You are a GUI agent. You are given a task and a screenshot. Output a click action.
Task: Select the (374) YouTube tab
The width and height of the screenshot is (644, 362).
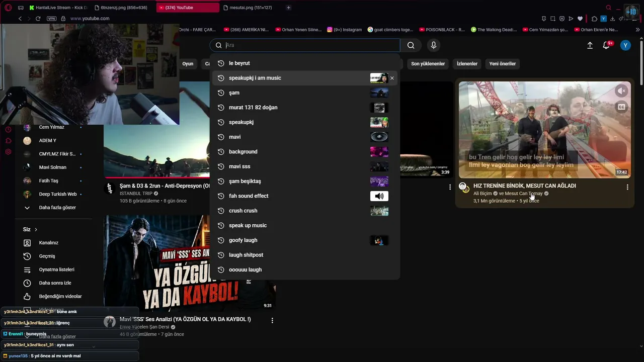pos(188,8)
